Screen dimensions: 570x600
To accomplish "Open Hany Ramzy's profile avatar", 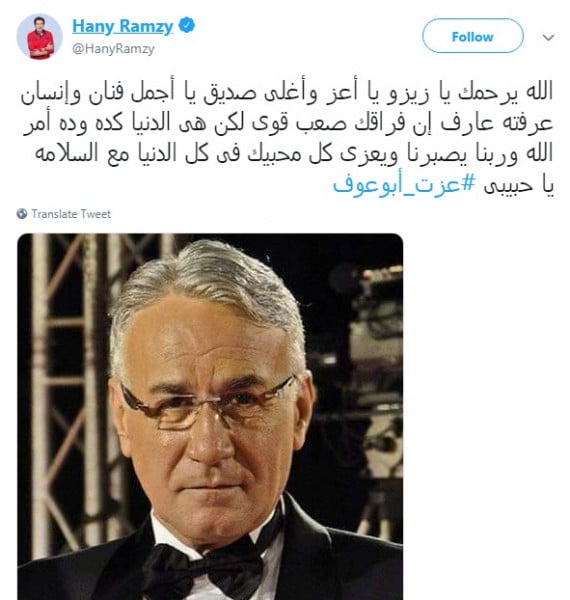I will (x=39, y=37).
